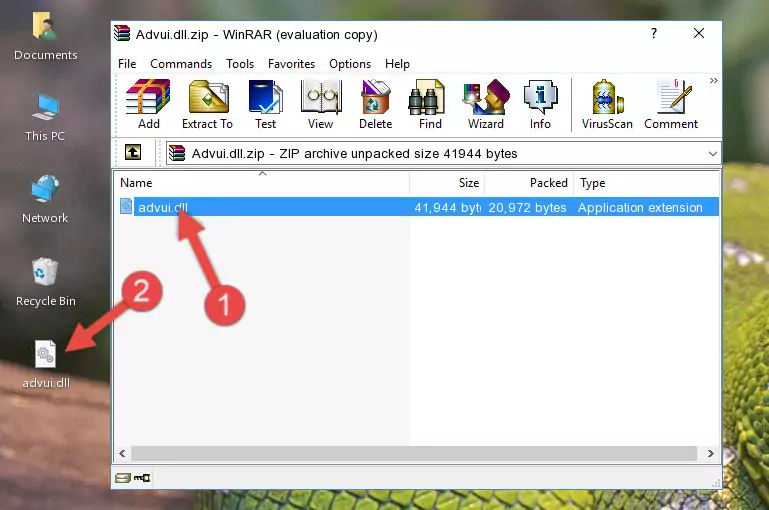
Task: Click the 20,972 bytes packed cell
Action: point(527,207)
